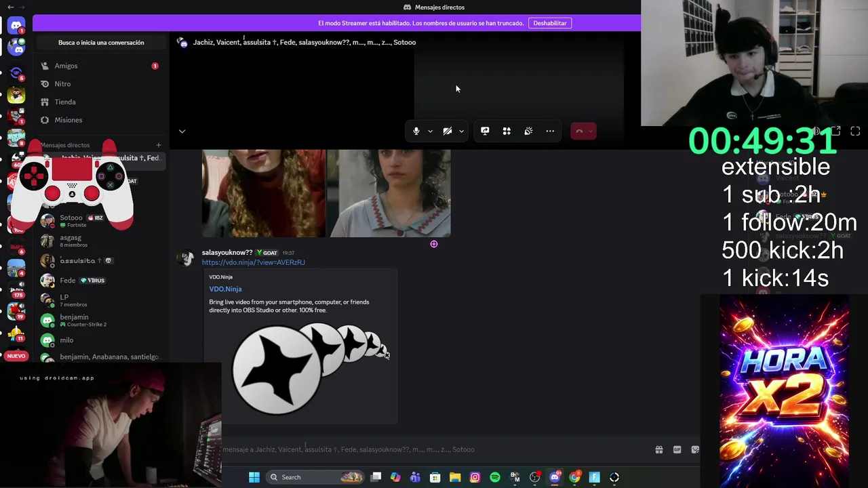Open Spotify from the taskbar
868x488 pixels.
tap(495, 477)
